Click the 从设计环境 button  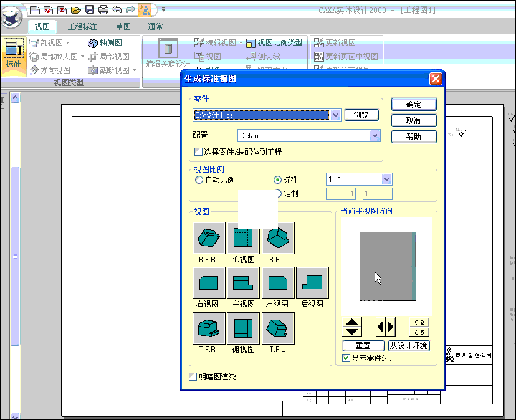(409, 346)
